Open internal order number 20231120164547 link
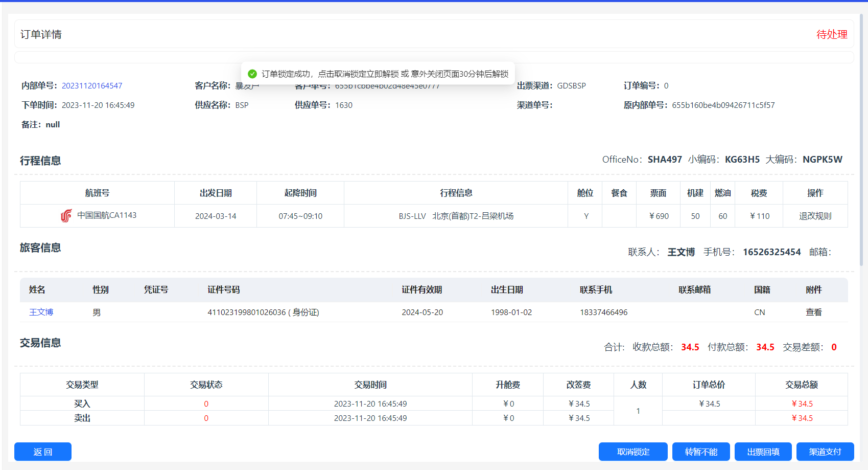The height and width of the screenshot is (470, 868). tap(92, 85)
